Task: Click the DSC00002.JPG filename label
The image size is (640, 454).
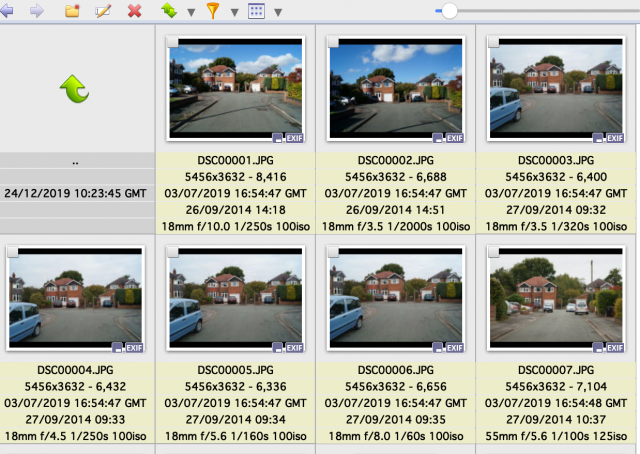Action: click(x=396, y=160)
